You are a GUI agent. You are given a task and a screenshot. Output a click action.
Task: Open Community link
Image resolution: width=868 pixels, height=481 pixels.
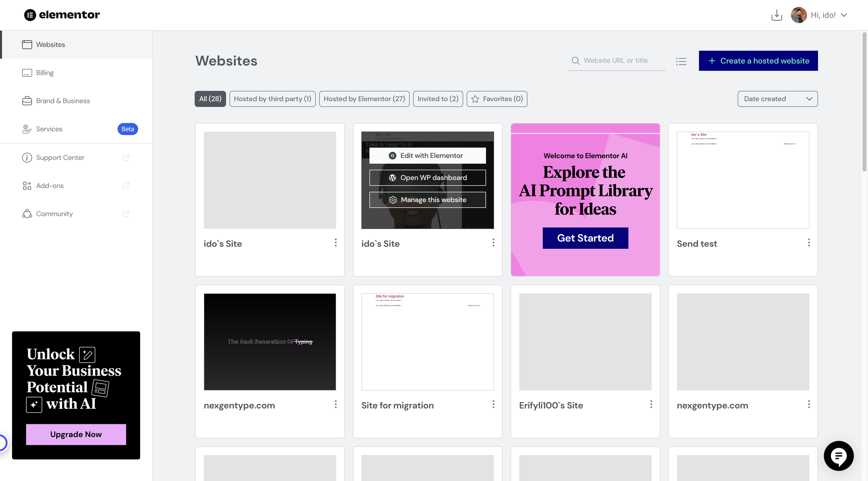(76, 214)
